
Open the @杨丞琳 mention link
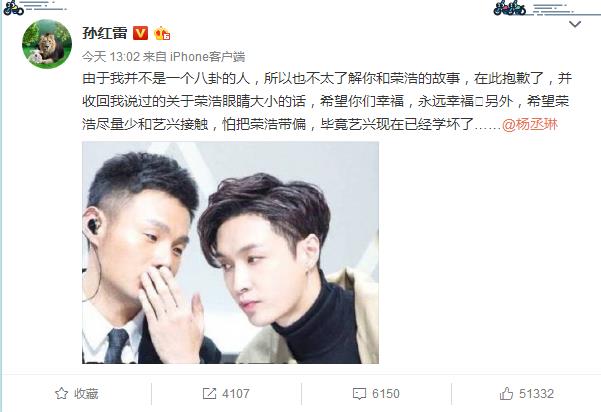tap(530, 125)
